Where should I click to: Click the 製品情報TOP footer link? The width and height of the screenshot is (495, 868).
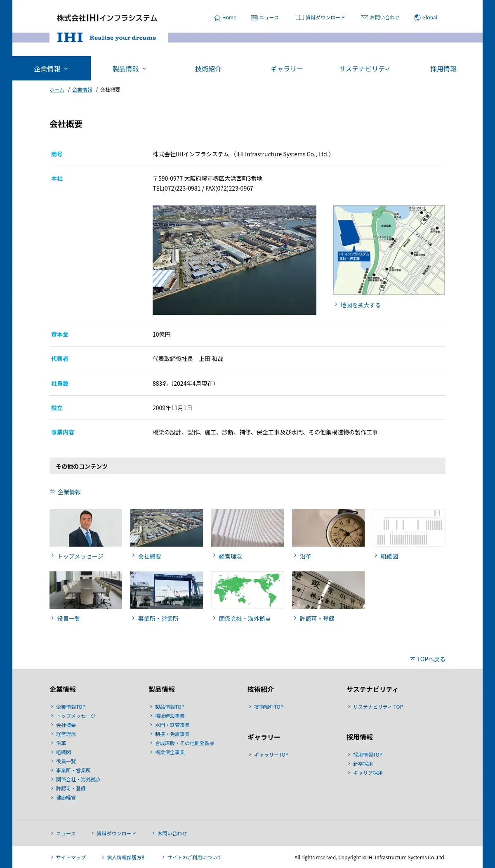(170, 707)
